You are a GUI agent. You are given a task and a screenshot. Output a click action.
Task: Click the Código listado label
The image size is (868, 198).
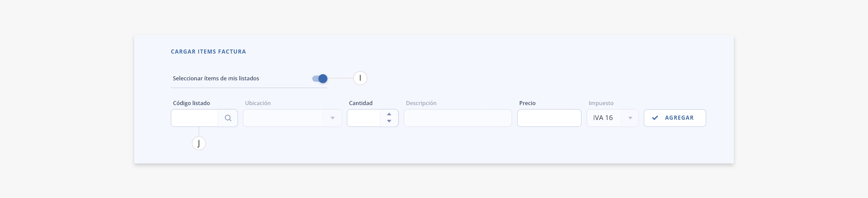click(x=192, y=103)
